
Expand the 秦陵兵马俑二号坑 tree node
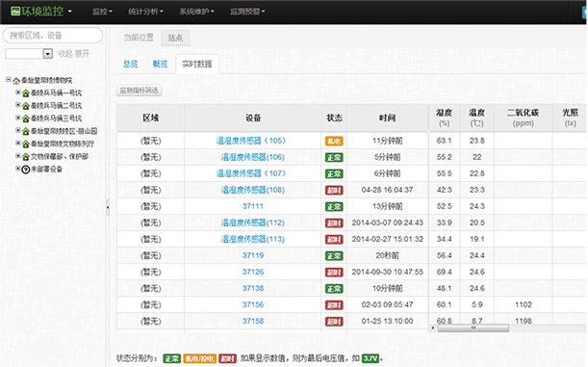[x=17, y=105]
